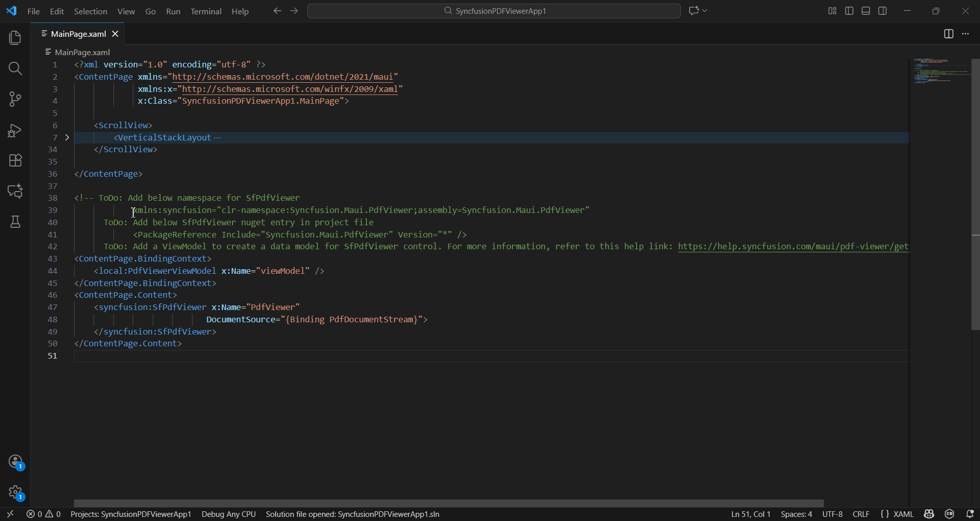Open the Copilot chat dropdown arrow

click(705, 11)
